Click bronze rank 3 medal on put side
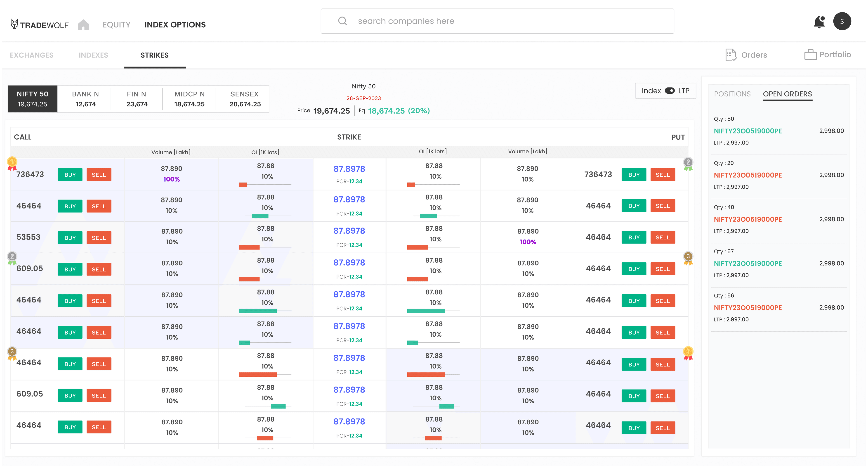This screenshot has width=868, height=466. click(x=688, y=258)
